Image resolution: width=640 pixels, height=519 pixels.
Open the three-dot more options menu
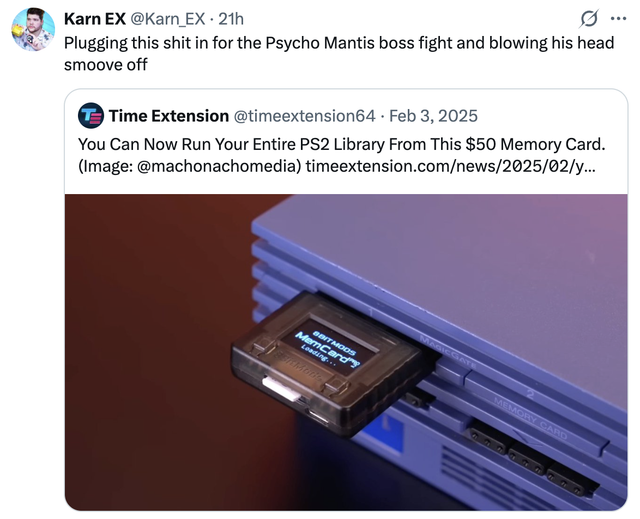point(618,18)
